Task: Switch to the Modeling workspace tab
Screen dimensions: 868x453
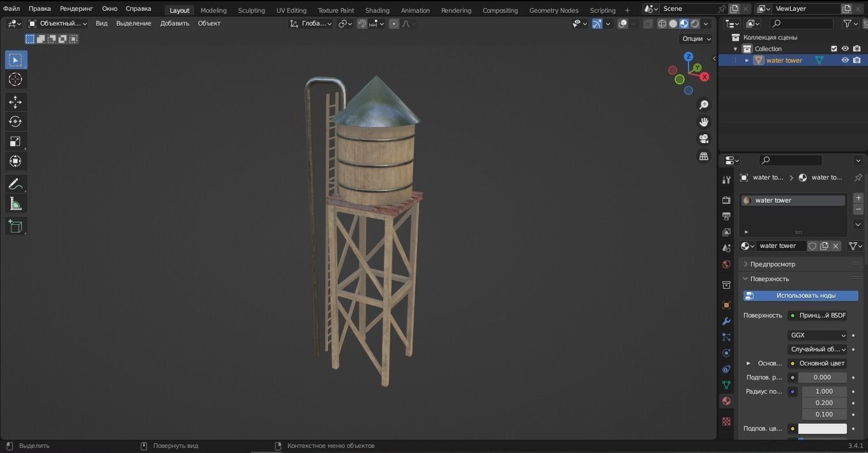Action: [x=213, y=10]
